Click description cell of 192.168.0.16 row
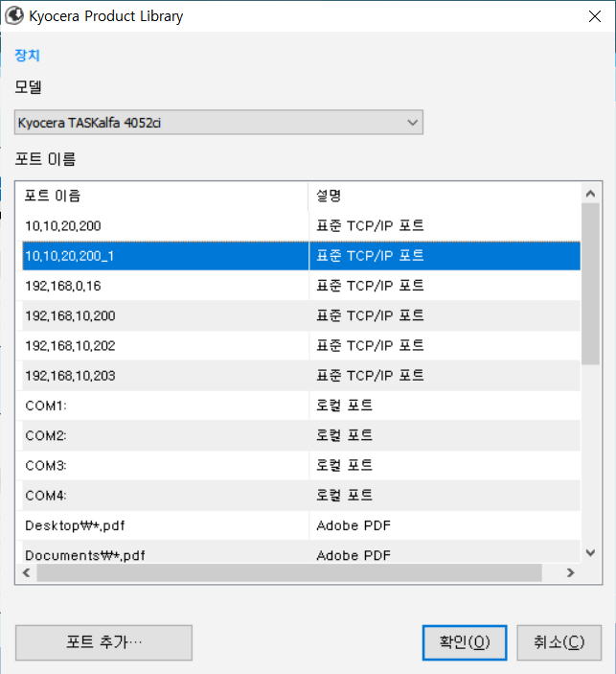 [445, 286]
